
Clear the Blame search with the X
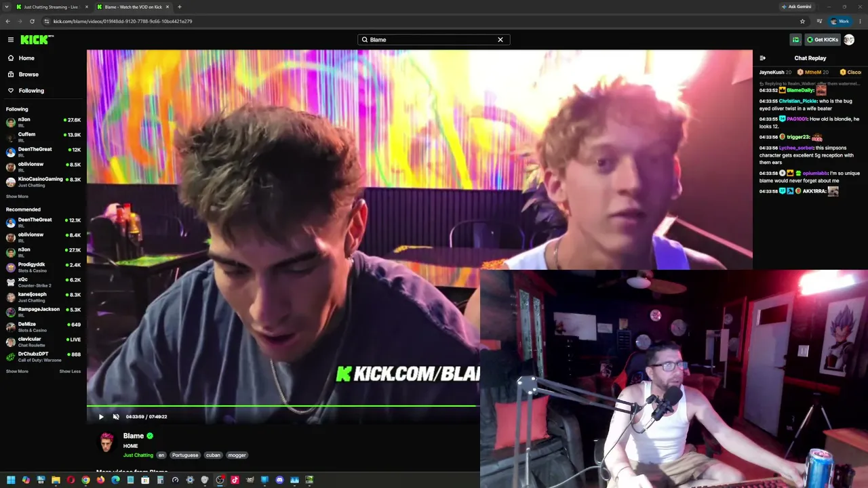pyautogui.click(x=500, y=39)
